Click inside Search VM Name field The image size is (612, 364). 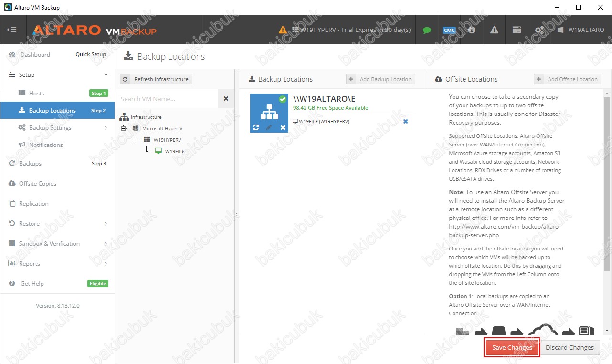point(167,99)
